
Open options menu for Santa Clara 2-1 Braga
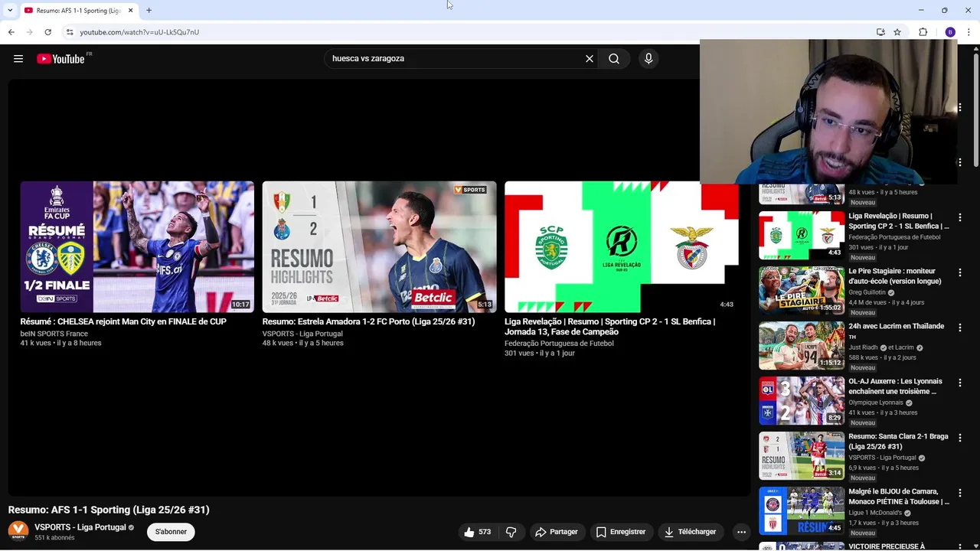(x=960, y=438)
